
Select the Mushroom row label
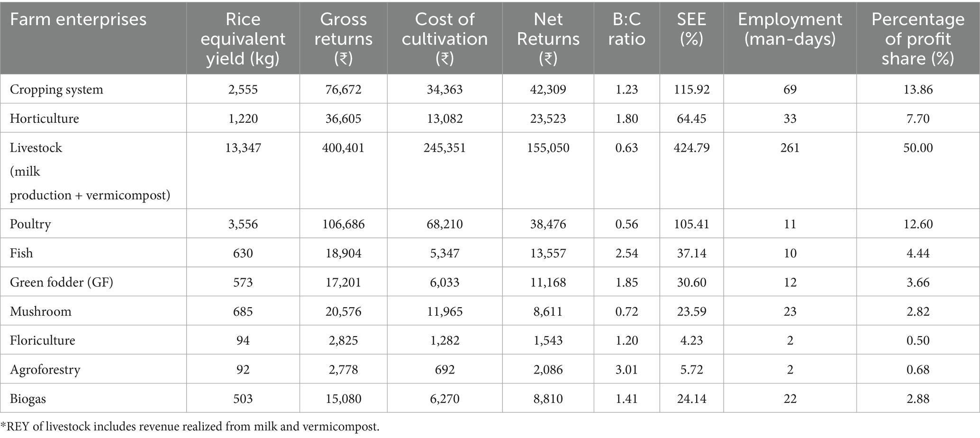click(x=41, y=311)
